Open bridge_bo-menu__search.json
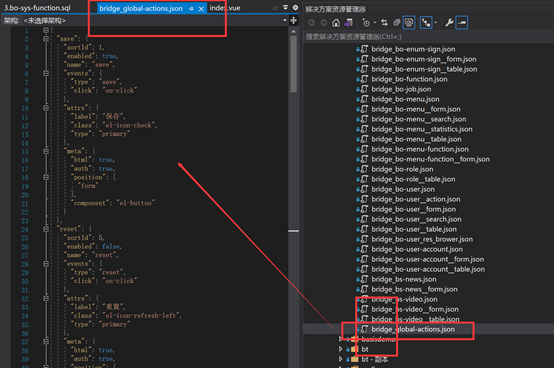Screen dimensions: 554x368 pos(419,119)
